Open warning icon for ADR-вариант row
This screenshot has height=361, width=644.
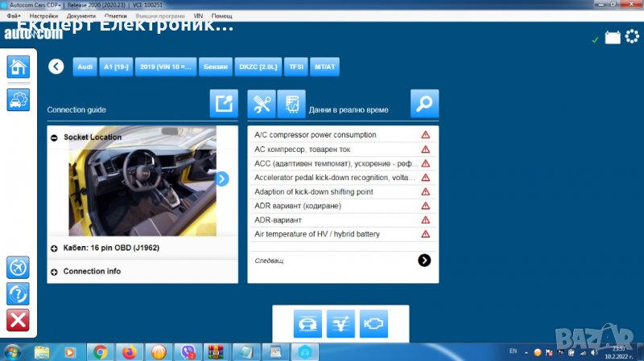426,219
